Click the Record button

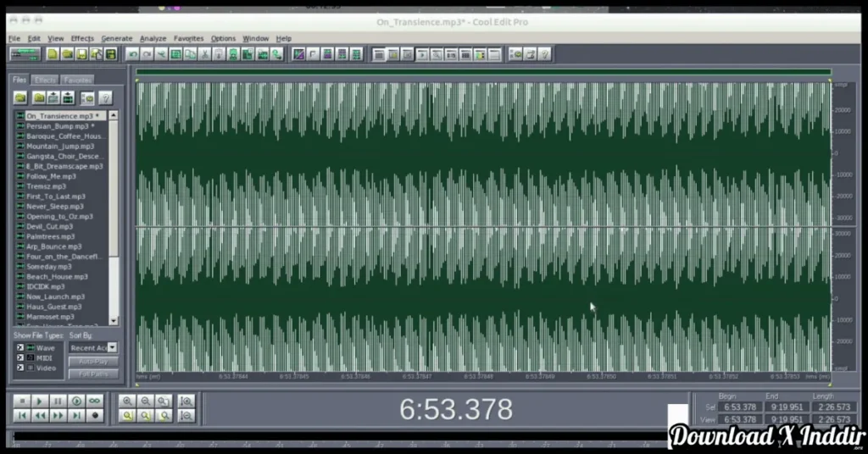[x=95, y=416]
